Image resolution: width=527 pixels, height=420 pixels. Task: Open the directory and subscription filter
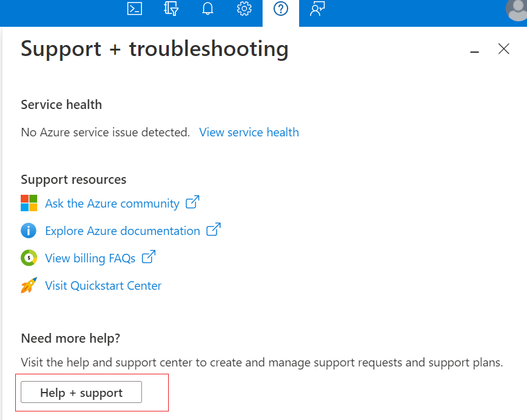[171, 9]
